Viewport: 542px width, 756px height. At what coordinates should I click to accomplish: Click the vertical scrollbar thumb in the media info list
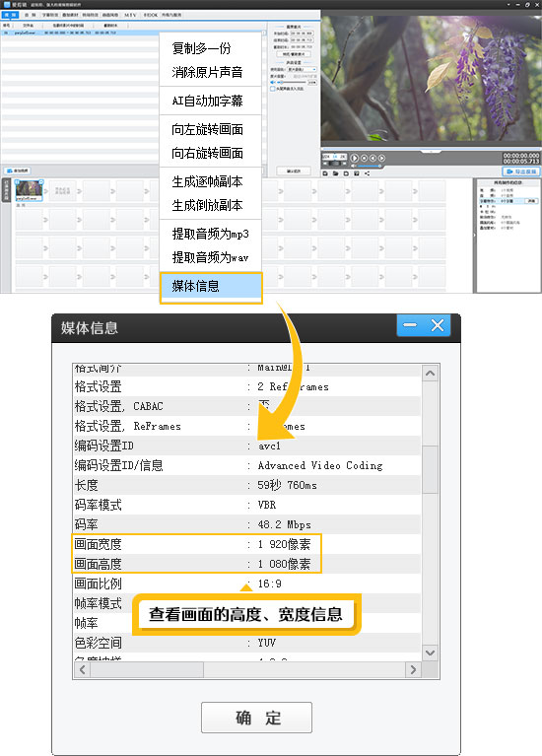click(430, 469)
